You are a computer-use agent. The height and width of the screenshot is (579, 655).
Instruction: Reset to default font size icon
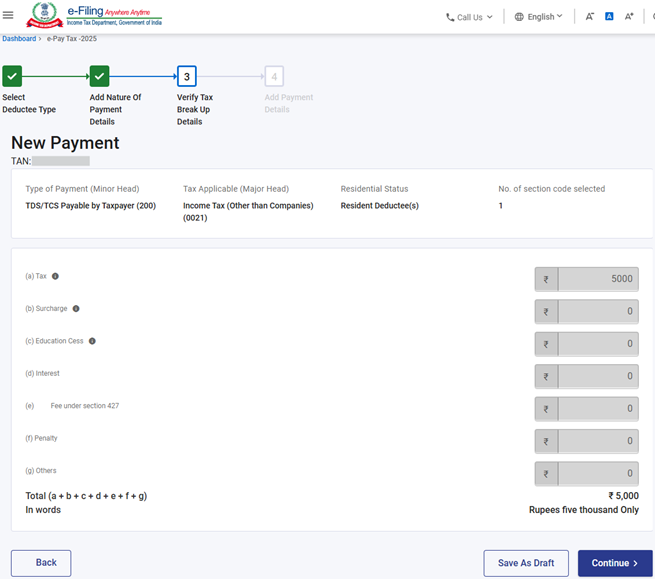609,17
